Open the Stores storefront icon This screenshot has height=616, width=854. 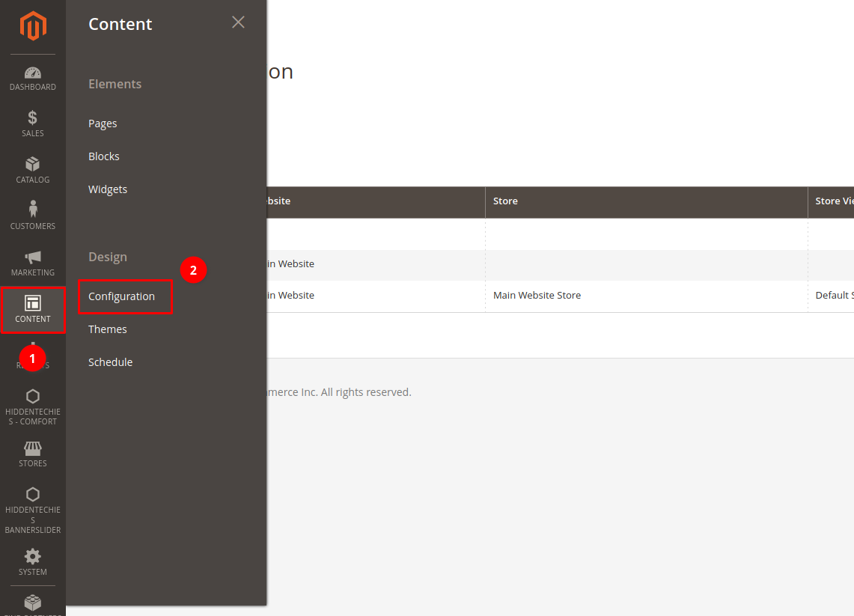point(33,448)
